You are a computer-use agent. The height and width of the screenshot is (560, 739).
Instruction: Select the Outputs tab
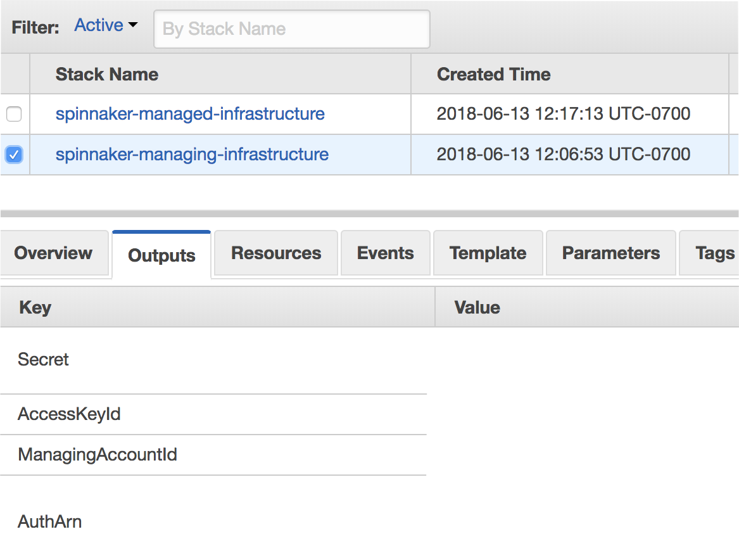click(x=161, y=254)
